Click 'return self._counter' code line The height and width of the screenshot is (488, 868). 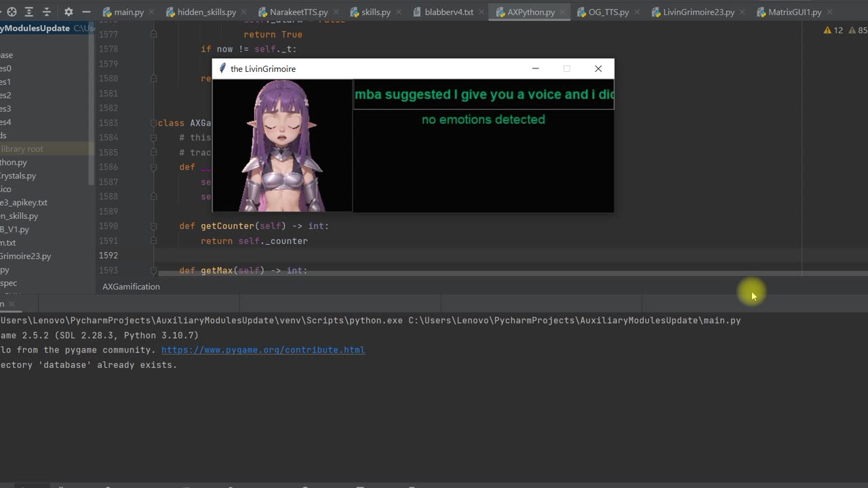point(254,241)
